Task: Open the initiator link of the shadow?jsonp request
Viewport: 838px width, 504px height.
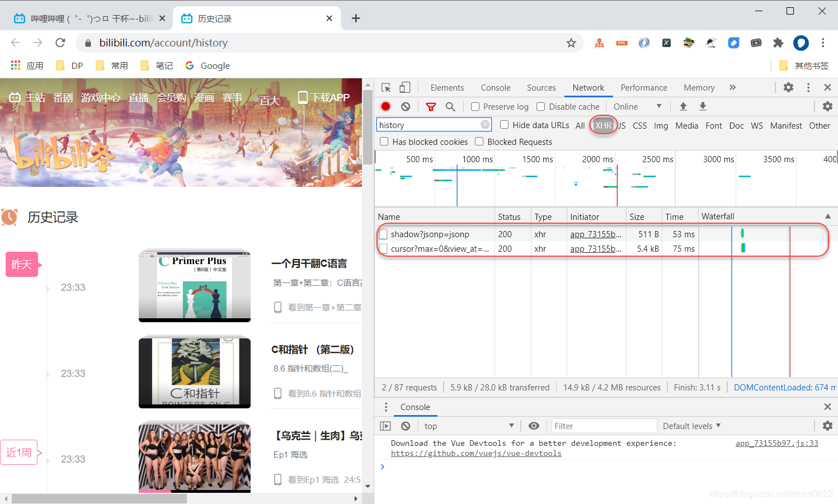Action: 596,234
